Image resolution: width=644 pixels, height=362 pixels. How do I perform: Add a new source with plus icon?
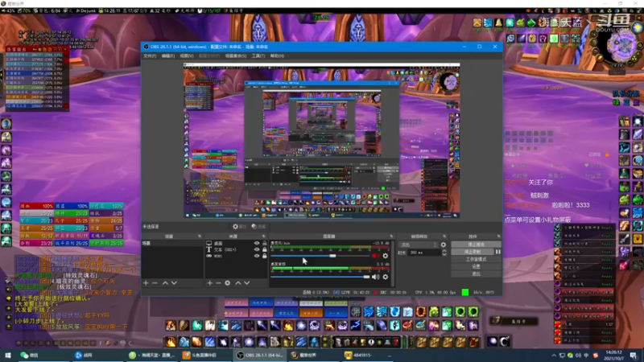(210, 283)
